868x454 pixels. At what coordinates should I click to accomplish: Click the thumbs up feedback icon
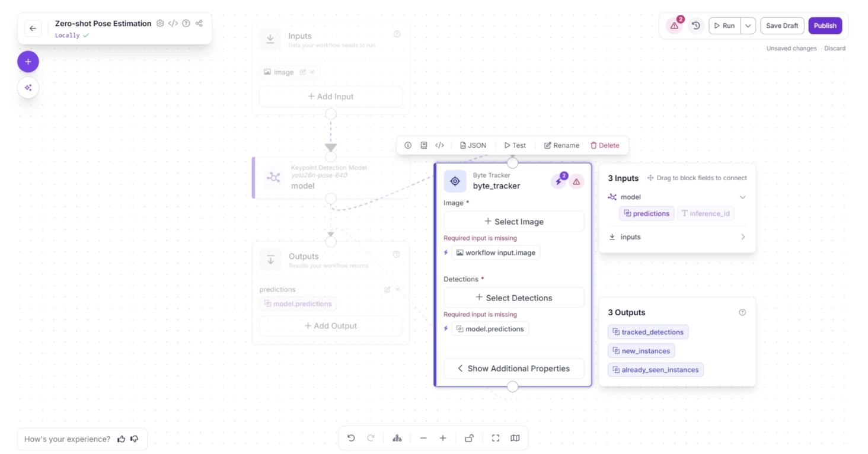point(122,439)
